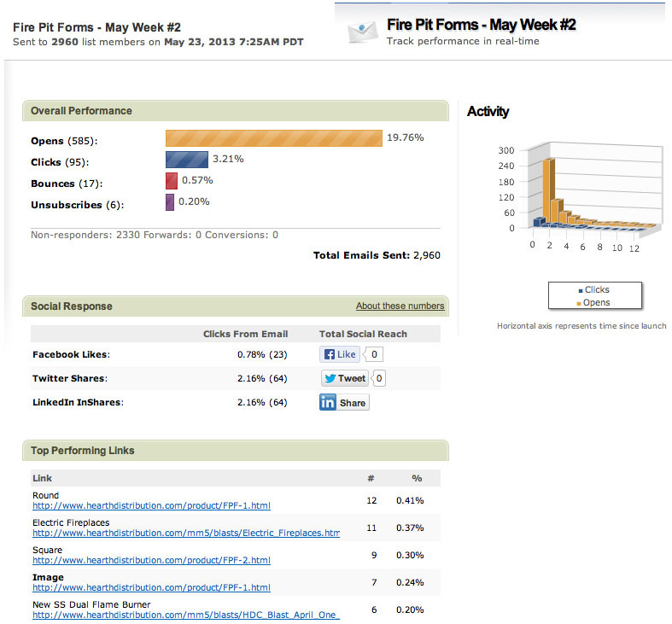This screenshot has width=672, height=624.
Task: Click the red Bounces performance bar
Action: 172,181
